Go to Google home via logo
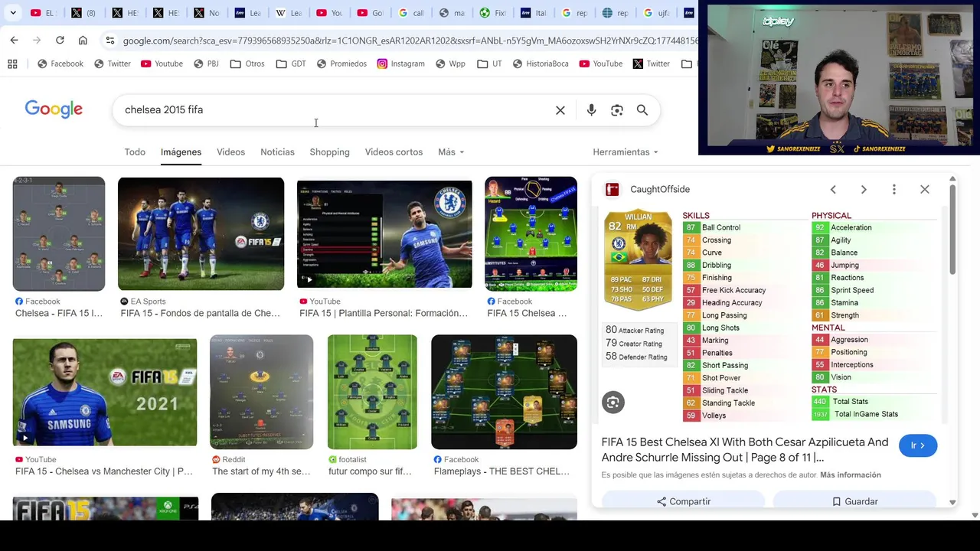The height and width of the screenshot is (551, 980). [x=54, y=109]
